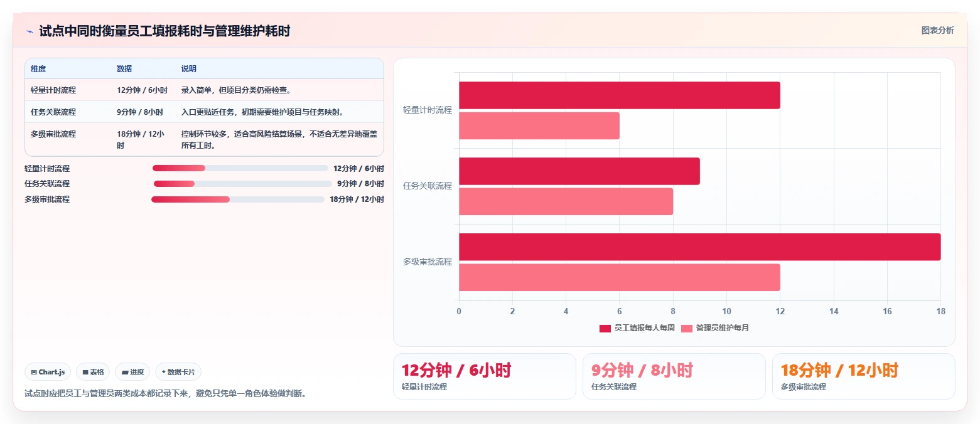Click the dark red 轻量计时流程 chart bar

(x=620, y=95)
